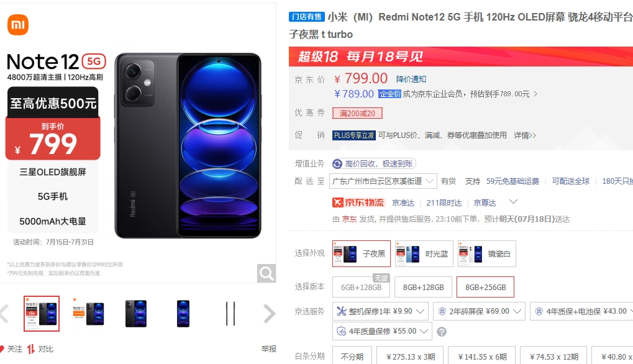
Task: Claim the 满200减20 coupon
Action: (357, 114)
